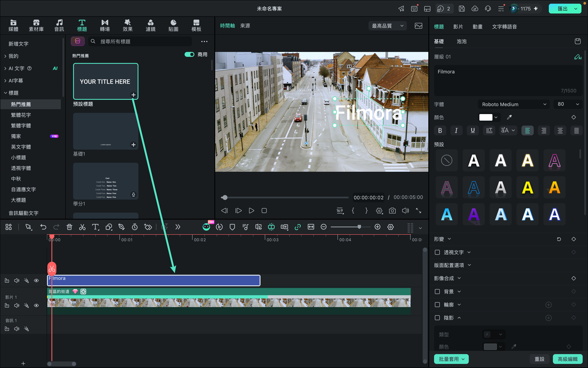Enable the 透視文字 checkbox
Viewport: 588px width, 368px height.
pyautogui.click(x=437, y=252)
